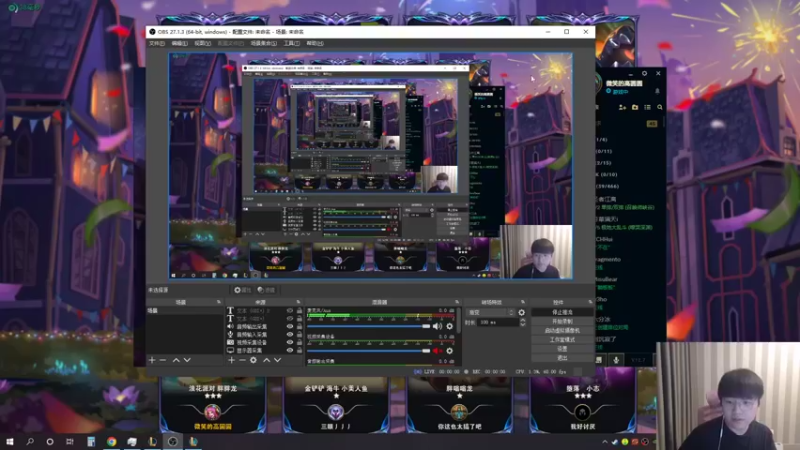Click the 启动虚拟摄像机 button
The image size is (800, 450).
(x=562, y=331)
